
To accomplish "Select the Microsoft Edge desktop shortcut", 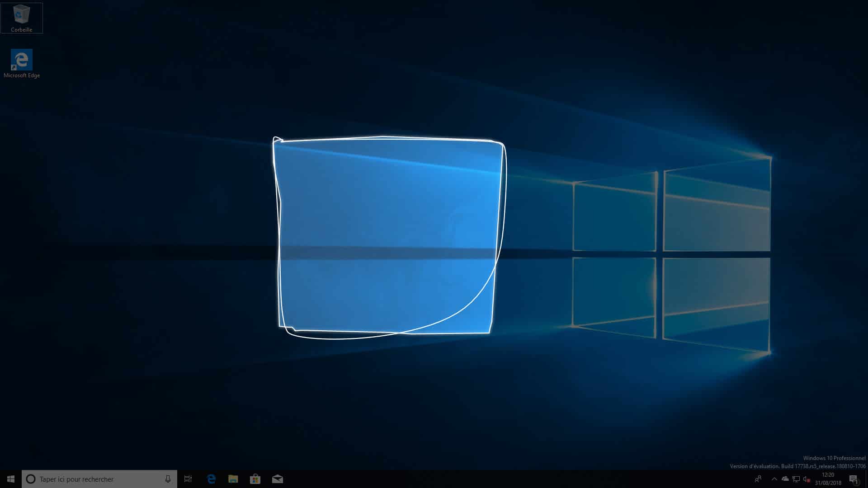I will click(x=22, y=64).
